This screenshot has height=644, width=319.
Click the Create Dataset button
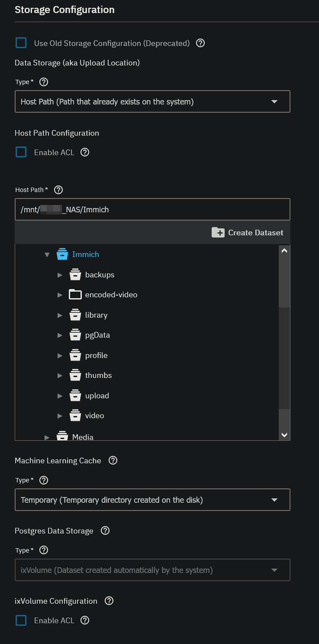(x=248, y=233)
